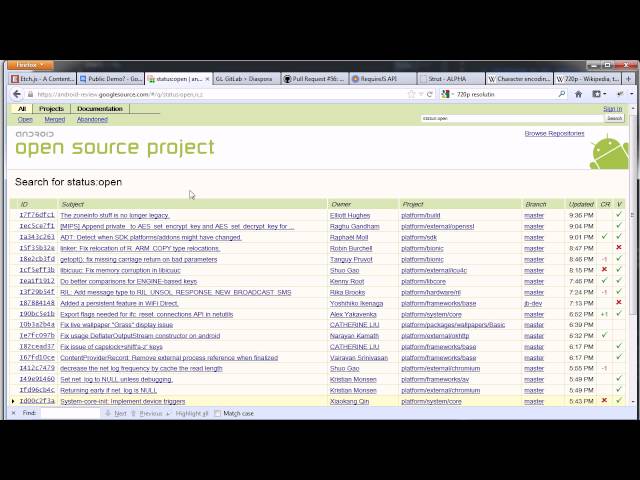The image size is (640, 480).
Task: Click the Android robot logo
Action: click(x=609, y=153)
